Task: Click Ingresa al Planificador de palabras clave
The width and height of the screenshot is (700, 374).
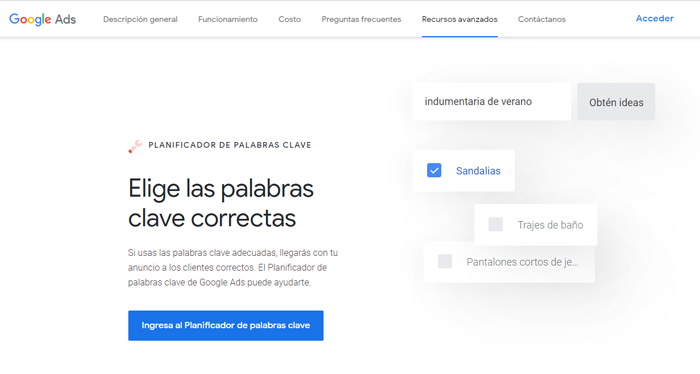Action: point(225,325)
